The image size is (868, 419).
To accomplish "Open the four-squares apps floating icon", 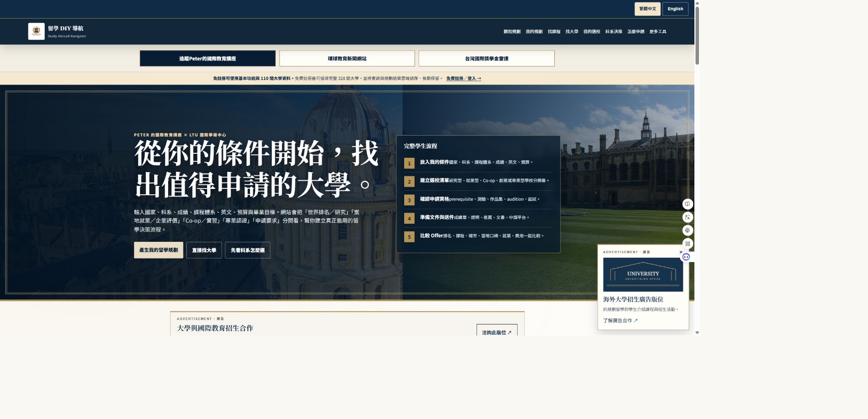I will pyautogui.click(x=687, y=244).
